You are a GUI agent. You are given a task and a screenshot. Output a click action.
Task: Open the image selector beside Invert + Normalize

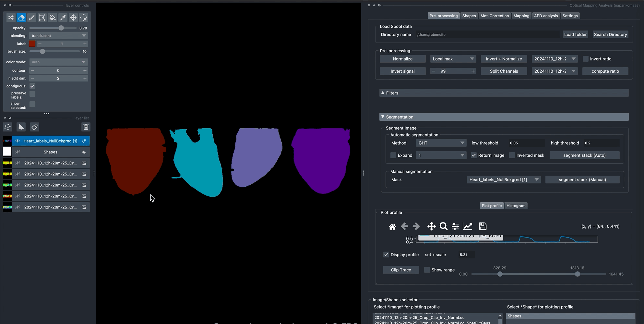click(555, 59)
